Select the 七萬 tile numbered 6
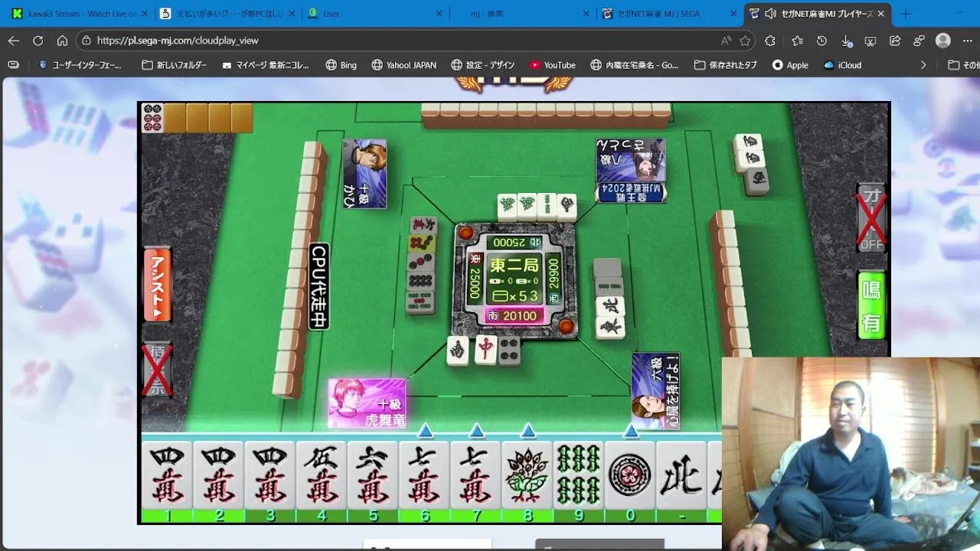Viewport: 980px width, 551px height. pos(423,475)
